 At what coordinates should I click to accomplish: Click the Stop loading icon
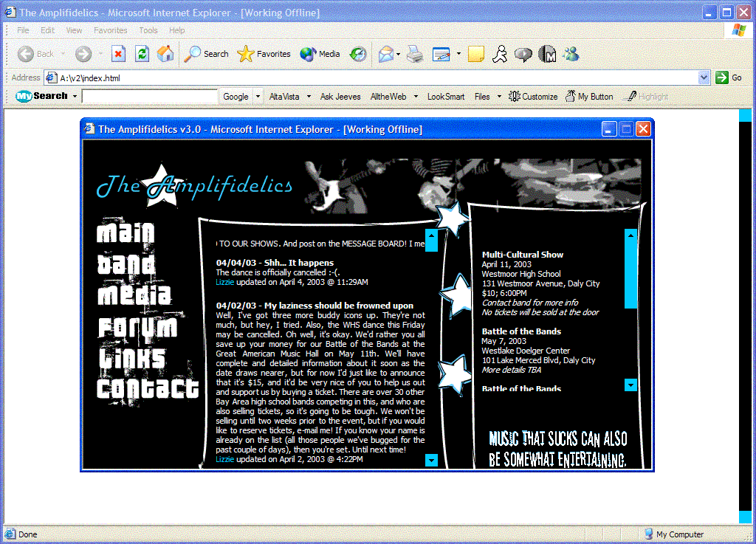(x=118, y=54)
